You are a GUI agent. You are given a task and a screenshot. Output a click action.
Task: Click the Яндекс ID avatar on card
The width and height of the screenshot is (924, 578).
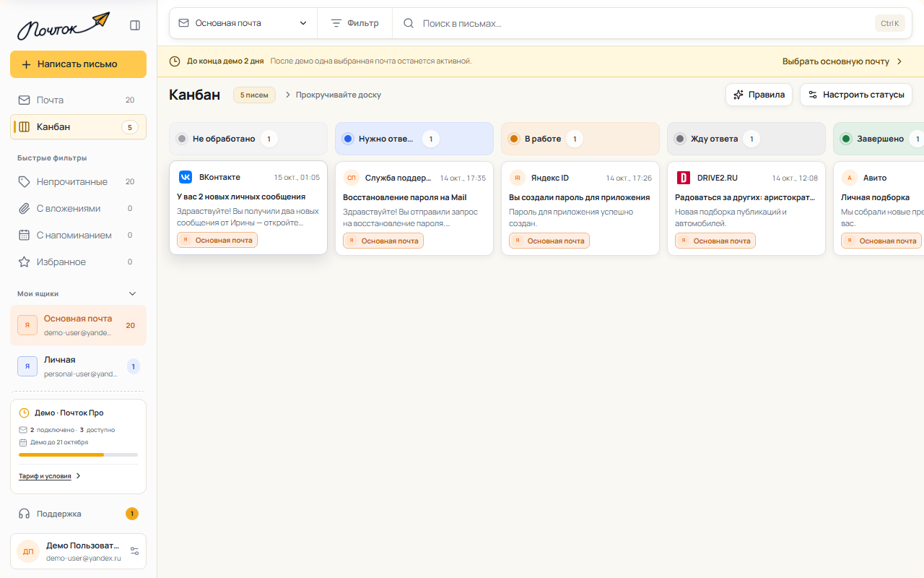coord(517,178)
